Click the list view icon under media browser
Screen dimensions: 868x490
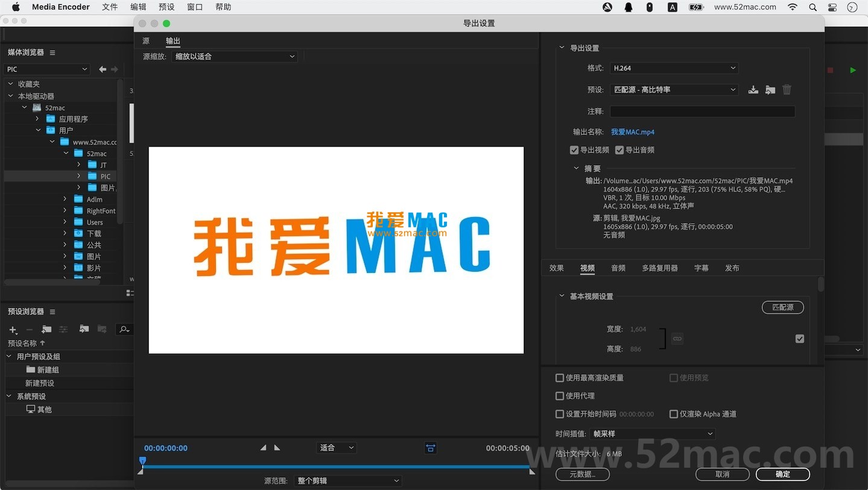(130, 293)
